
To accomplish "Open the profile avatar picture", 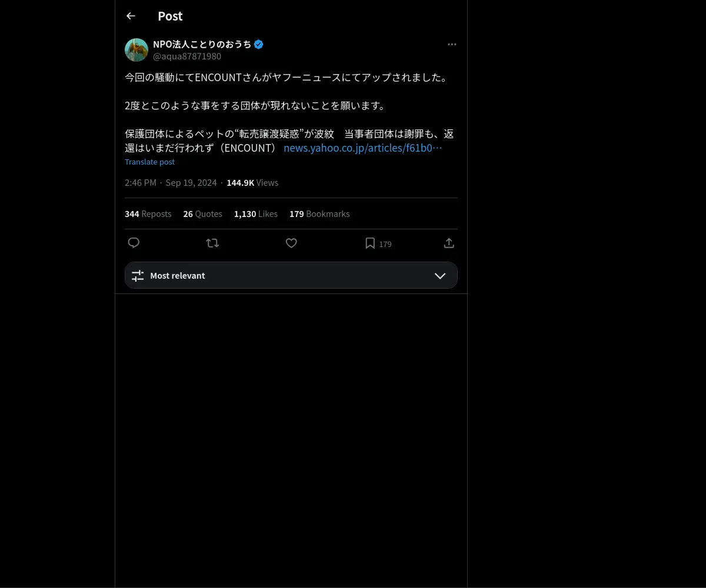I will click(x=136, y=50).
